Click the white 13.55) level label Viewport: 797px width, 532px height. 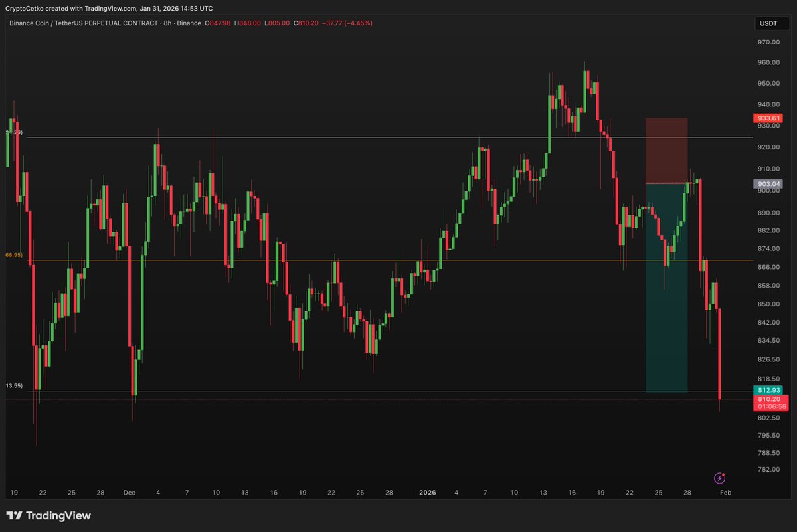click(14, 386)
